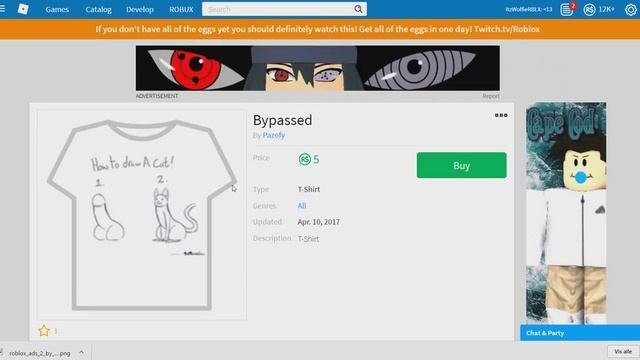Click the anime eyes banner advertisement
This screenshot has height=360, width=640.
(318, 68)
